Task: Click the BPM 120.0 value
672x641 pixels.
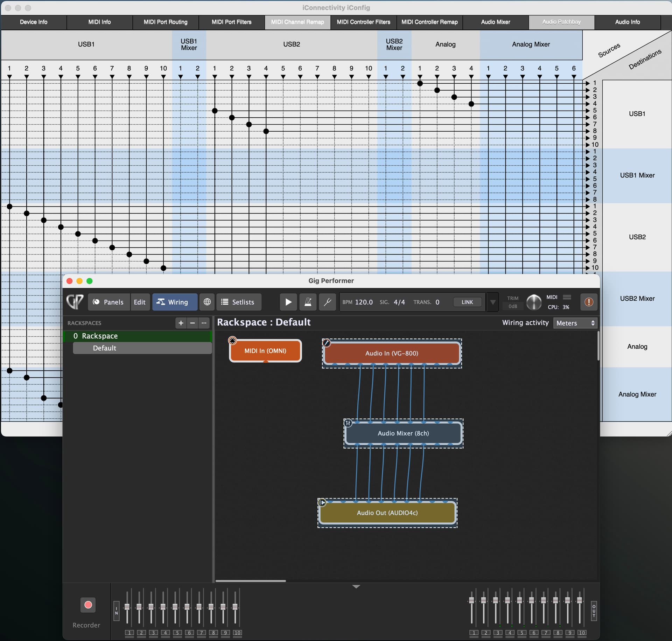Action: click(x=364, y=302)
